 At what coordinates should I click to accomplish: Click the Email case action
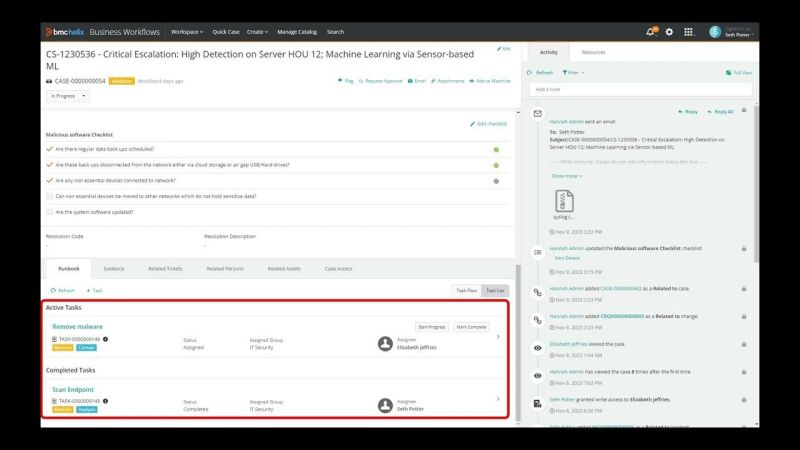pos(417,81)
